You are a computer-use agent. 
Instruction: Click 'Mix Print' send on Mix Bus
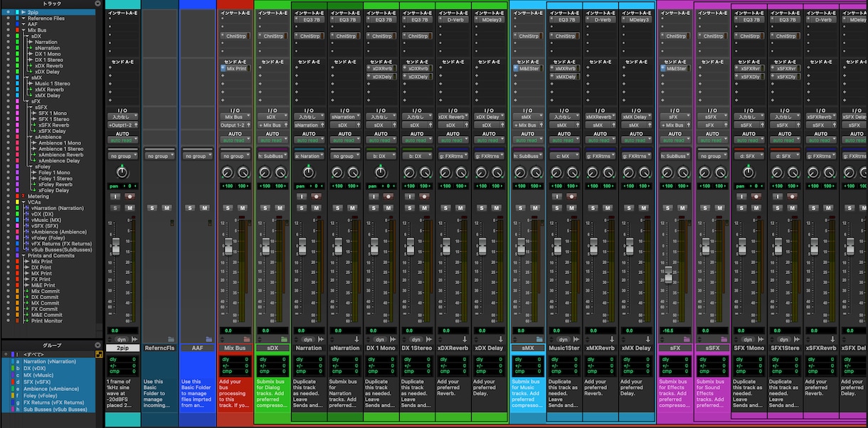235,69
